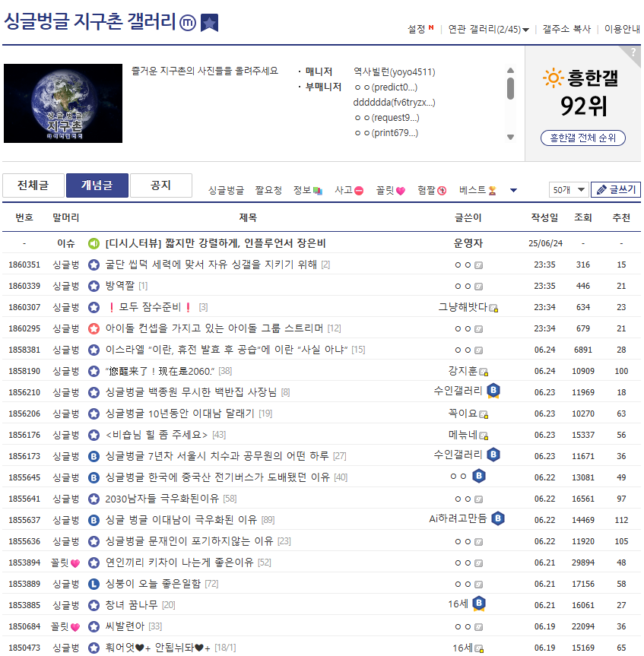Filter by 베스트 trophy category
Screen dimensions: 644x656
[477, 190]
